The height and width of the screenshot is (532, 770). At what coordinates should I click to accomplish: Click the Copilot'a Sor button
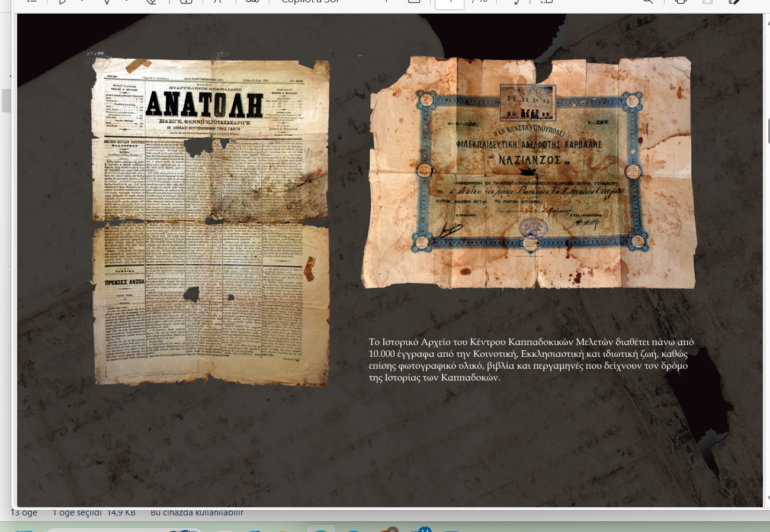click(x=309, y=2)
